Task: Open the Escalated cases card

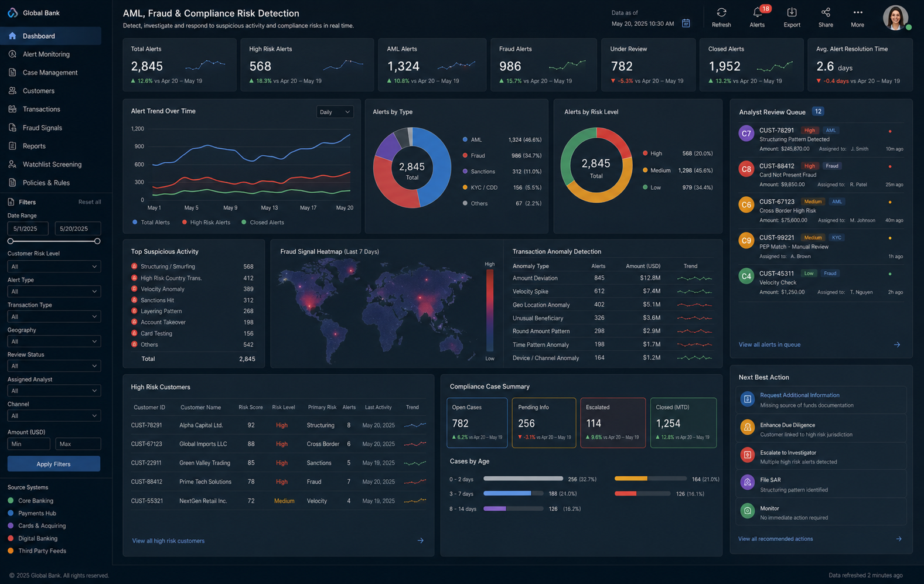Action: tap(613, 423)
